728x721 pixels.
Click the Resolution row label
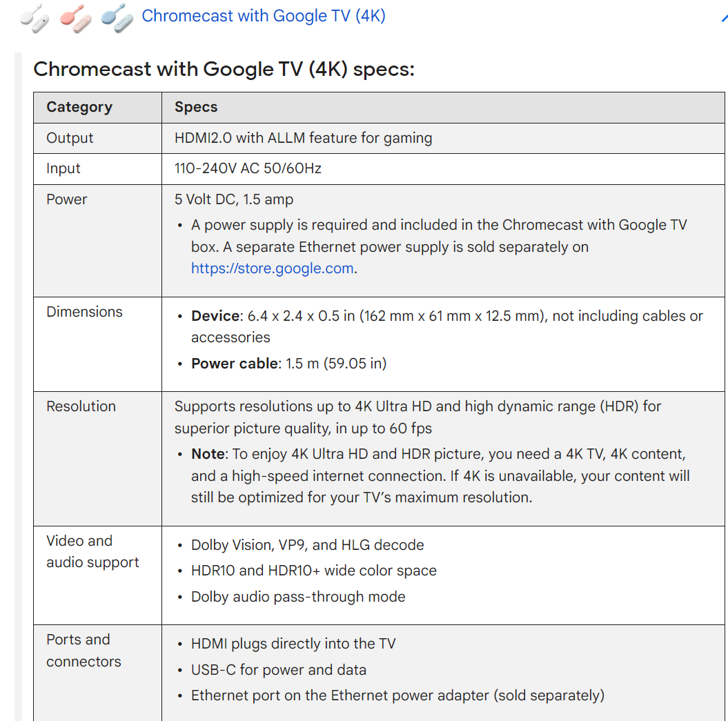click(x=81, y=406)
